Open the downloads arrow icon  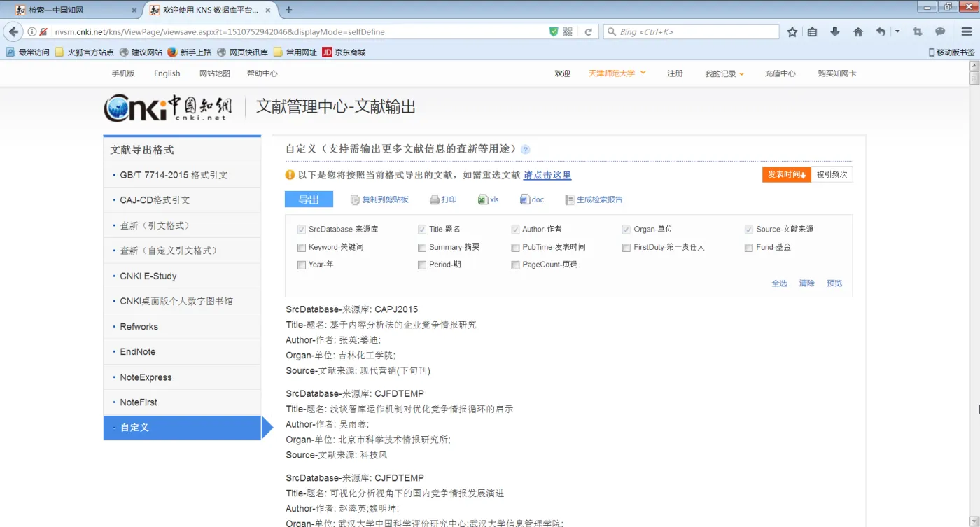[835, 32]
